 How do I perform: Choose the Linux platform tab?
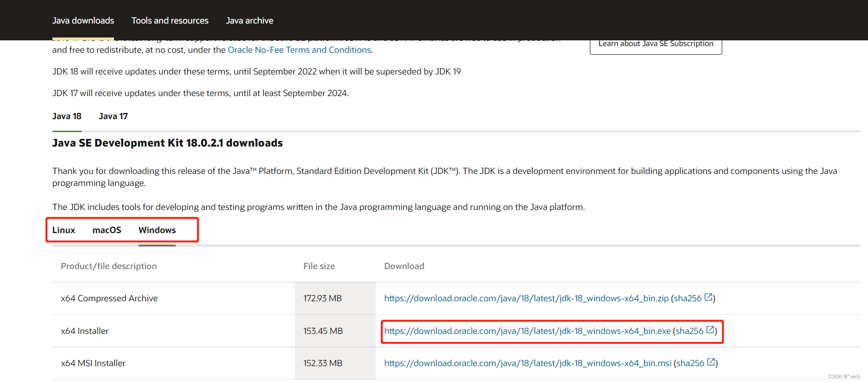64,230
